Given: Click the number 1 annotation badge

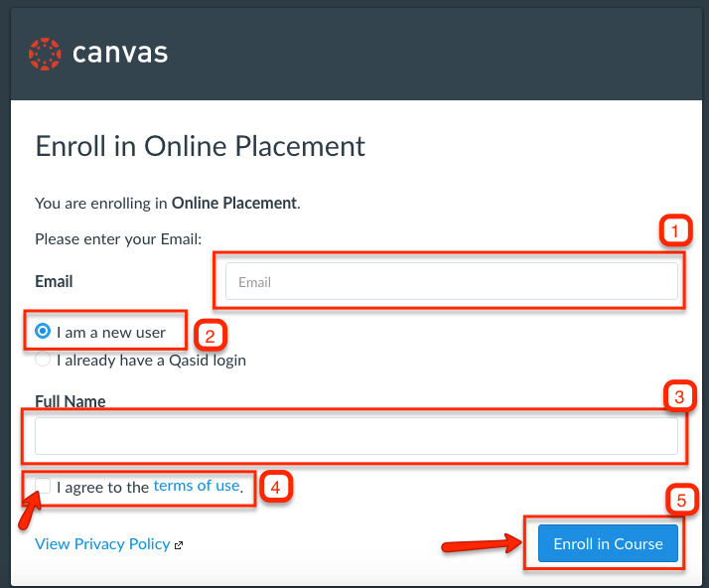Looking at the screenshot, I should pyautogui.click(x=675, y=232).
